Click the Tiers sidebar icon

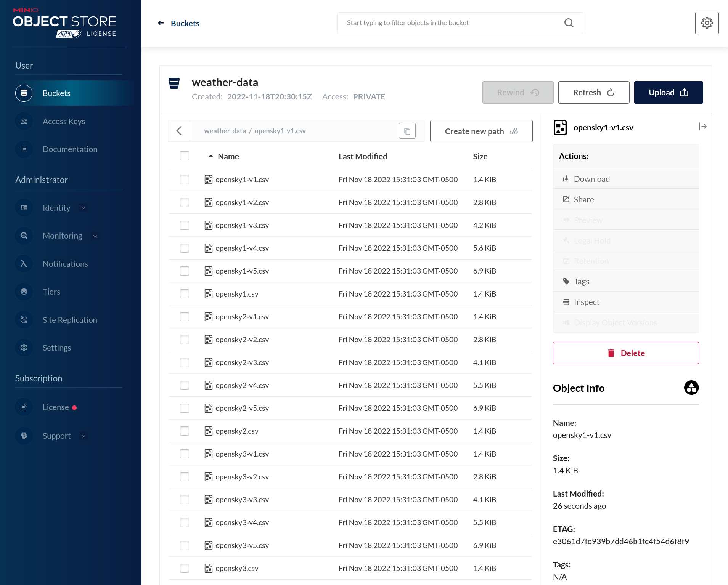click(24, 292)
